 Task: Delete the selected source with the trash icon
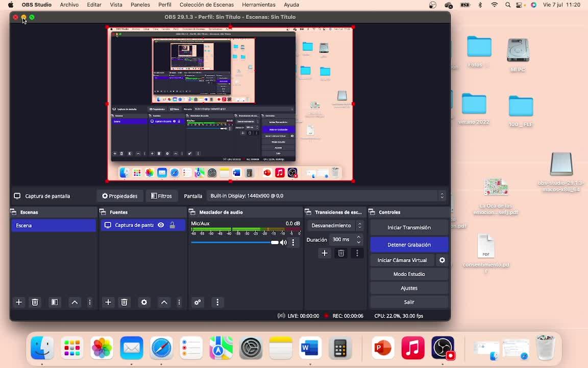(x=124, y=302)
